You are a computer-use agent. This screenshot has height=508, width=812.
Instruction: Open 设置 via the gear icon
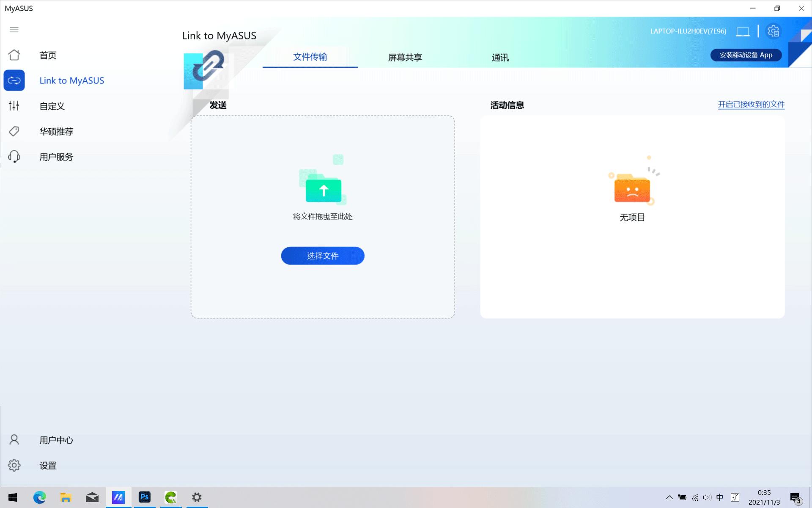point(14,465)
